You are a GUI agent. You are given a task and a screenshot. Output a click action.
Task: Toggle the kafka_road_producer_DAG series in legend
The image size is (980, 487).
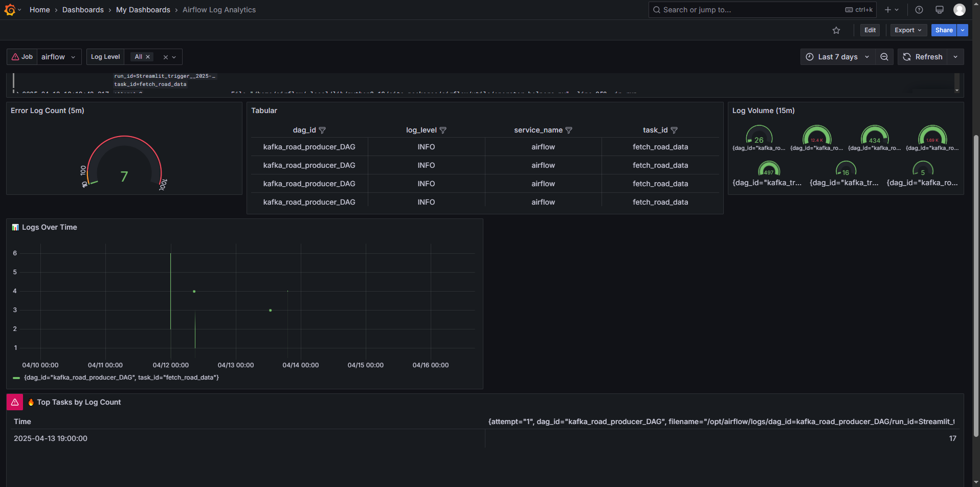point(121,377)
